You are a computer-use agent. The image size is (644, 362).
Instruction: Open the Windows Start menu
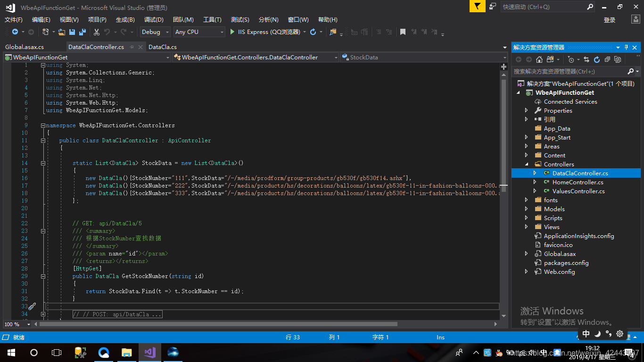click(x=10, y=352)
